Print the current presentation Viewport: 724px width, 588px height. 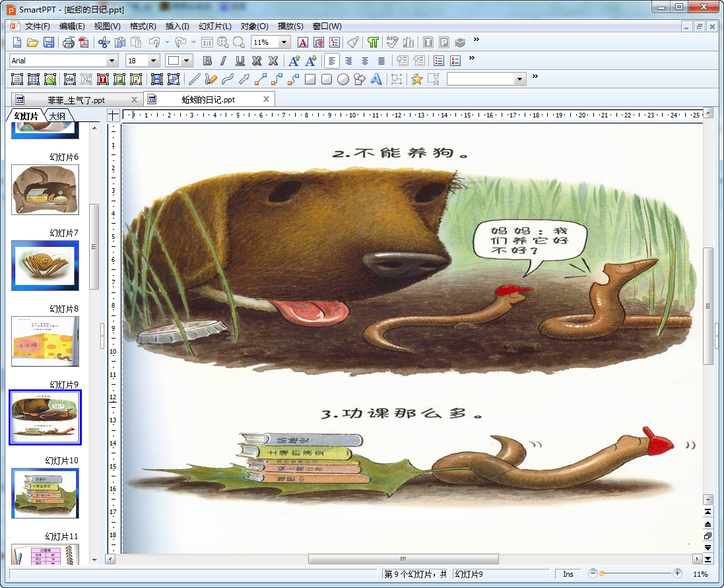pos(69,42)
